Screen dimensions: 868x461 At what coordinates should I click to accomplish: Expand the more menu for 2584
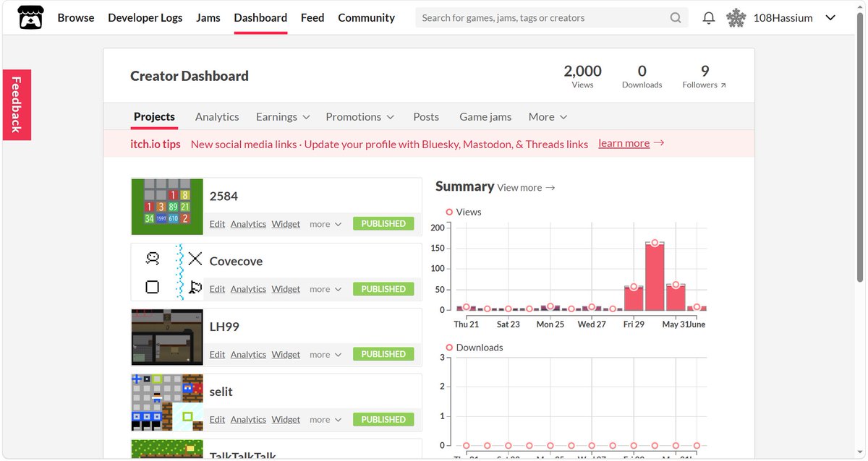325,224
